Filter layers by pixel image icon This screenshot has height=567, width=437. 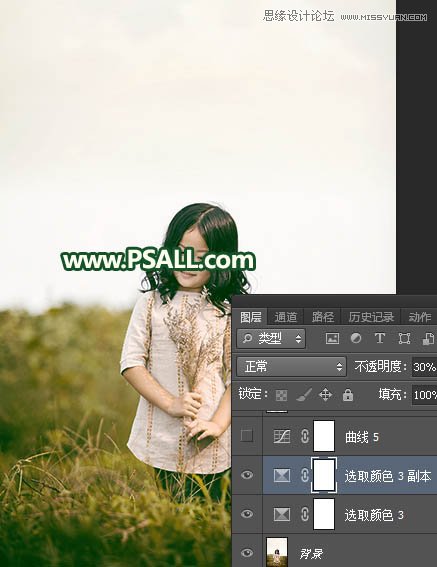point(332,338)
